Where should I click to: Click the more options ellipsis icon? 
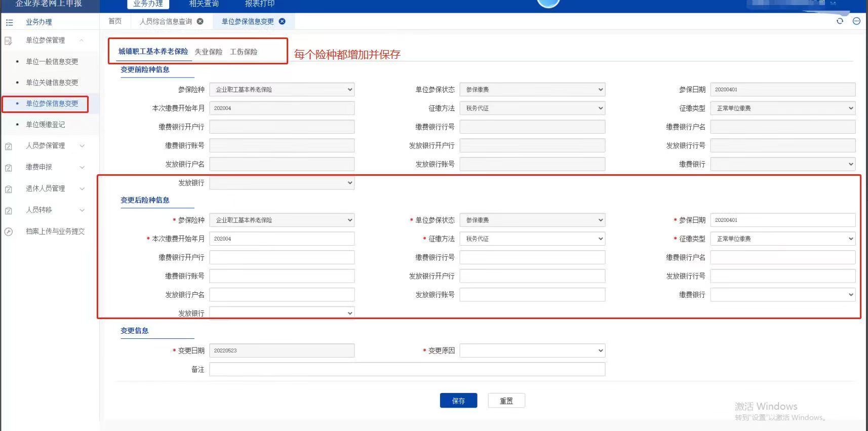(x=856, y=21)
